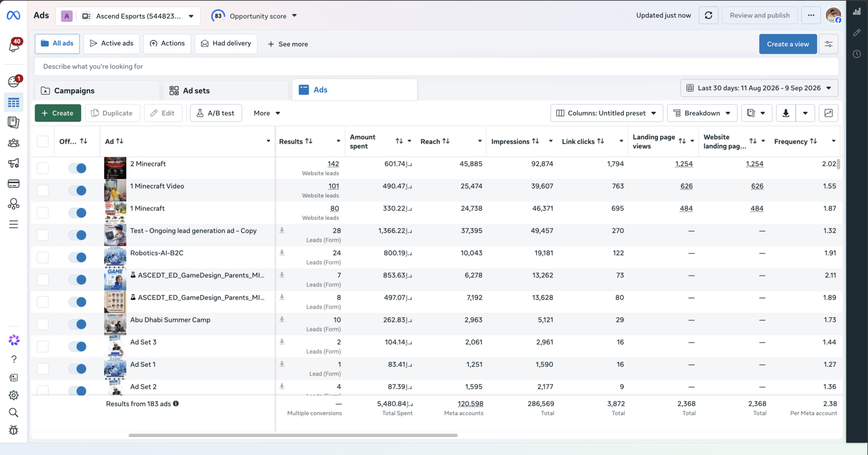This screenshot has width=868, height=455.
Task: Sort by Results column arrows
Action: [309, 141]
